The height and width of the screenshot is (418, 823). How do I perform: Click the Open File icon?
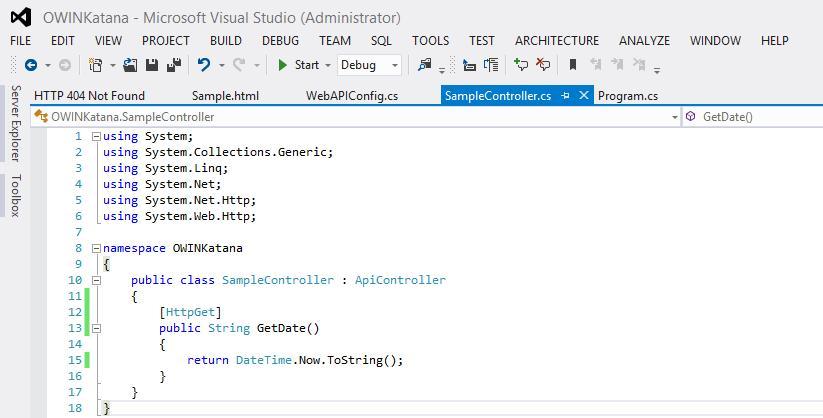point(131,65)
